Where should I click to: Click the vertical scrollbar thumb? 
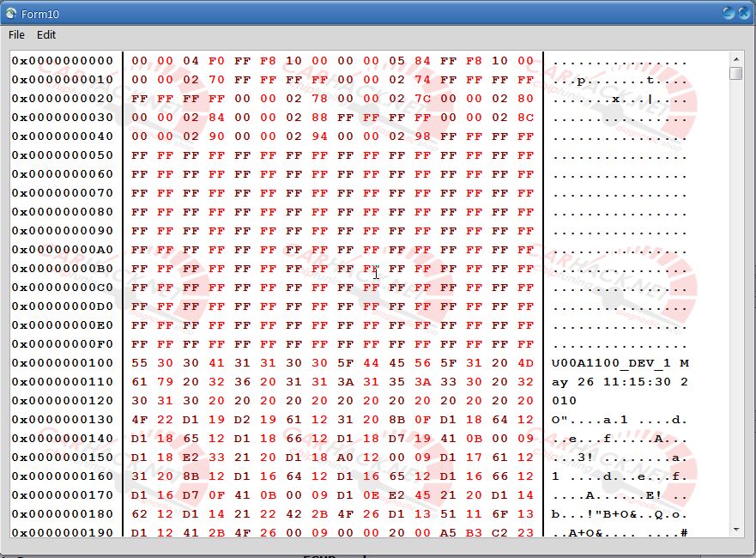click(x=735, y=74)
